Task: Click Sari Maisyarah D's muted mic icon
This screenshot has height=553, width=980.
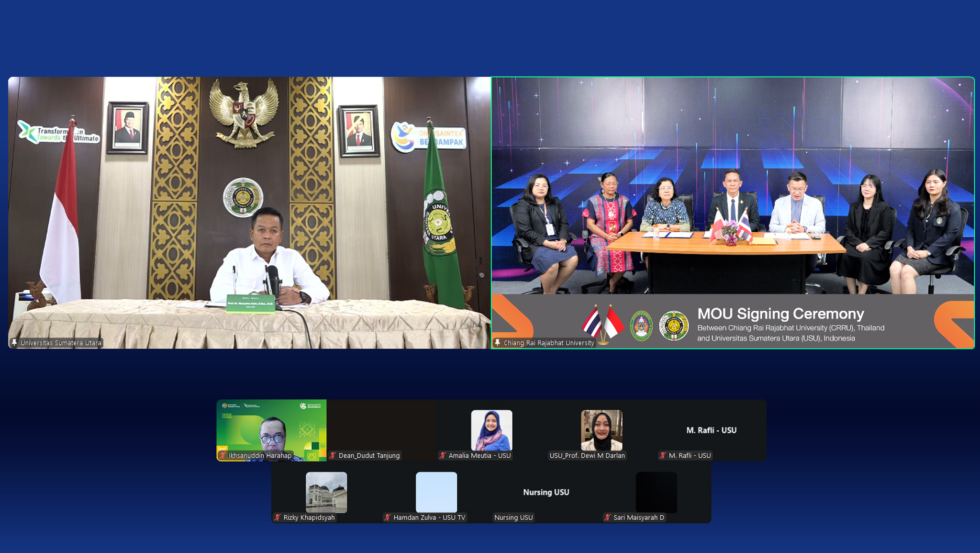Action: tap(608, 518)
